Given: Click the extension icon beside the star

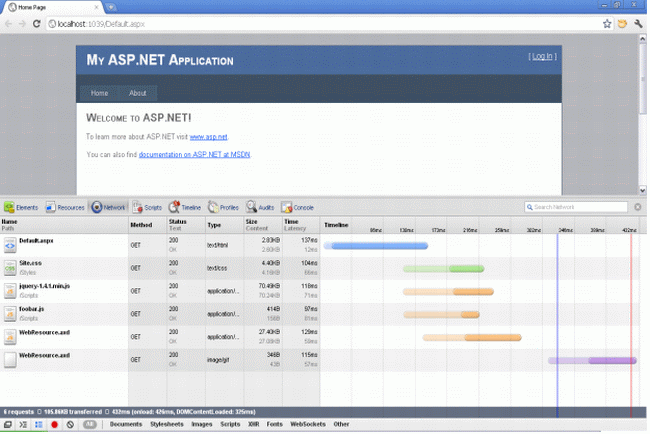Looking at the screenshot, I should pos(622,24).
